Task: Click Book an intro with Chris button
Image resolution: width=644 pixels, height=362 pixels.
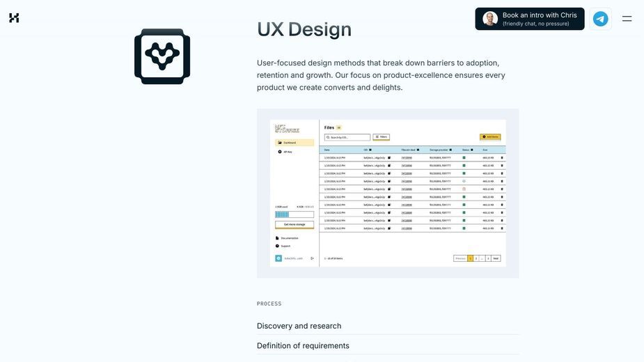Action: (529, 19)
